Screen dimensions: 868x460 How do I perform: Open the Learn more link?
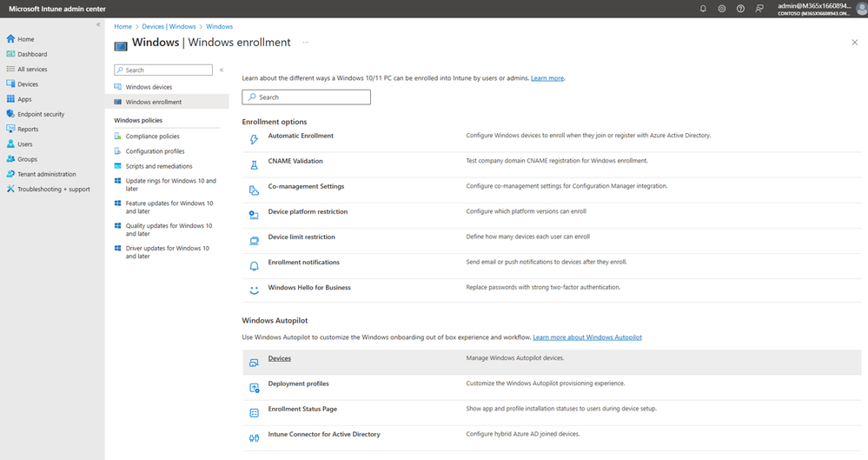[x=547, y=78]
